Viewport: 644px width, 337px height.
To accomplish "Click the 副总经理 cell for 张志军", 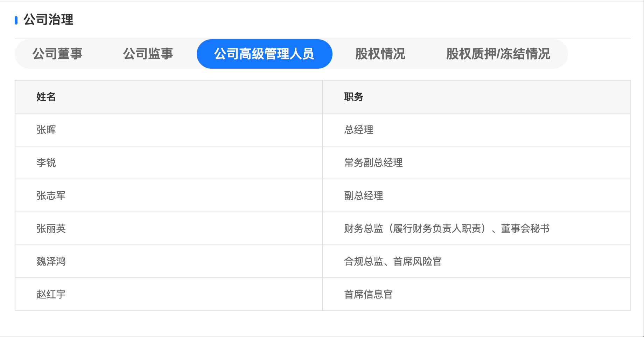I will (x=364, y=195).
